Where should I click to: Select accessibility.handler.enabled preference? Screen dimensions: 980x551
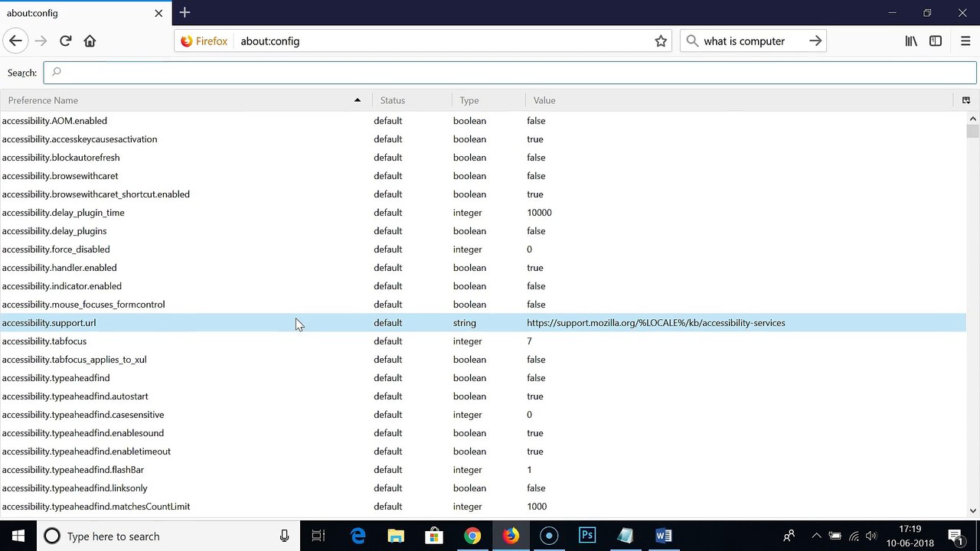click(483, 268)
